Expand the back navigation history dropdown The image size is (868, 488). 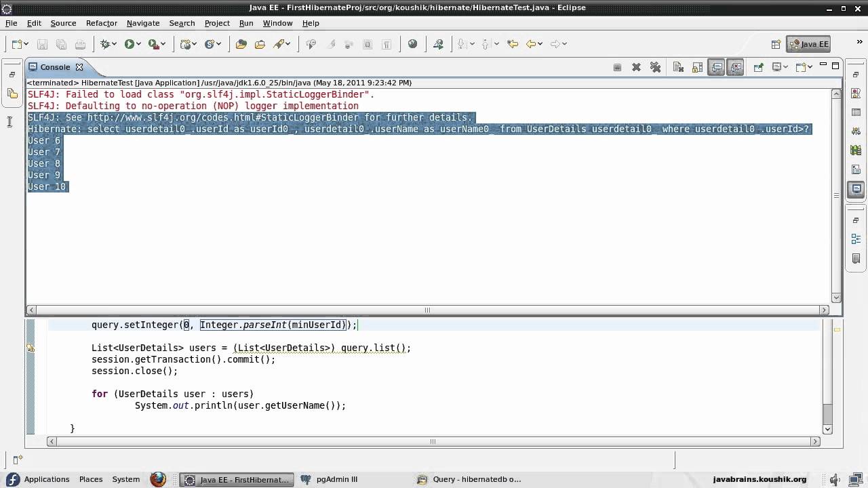point(540,44)
